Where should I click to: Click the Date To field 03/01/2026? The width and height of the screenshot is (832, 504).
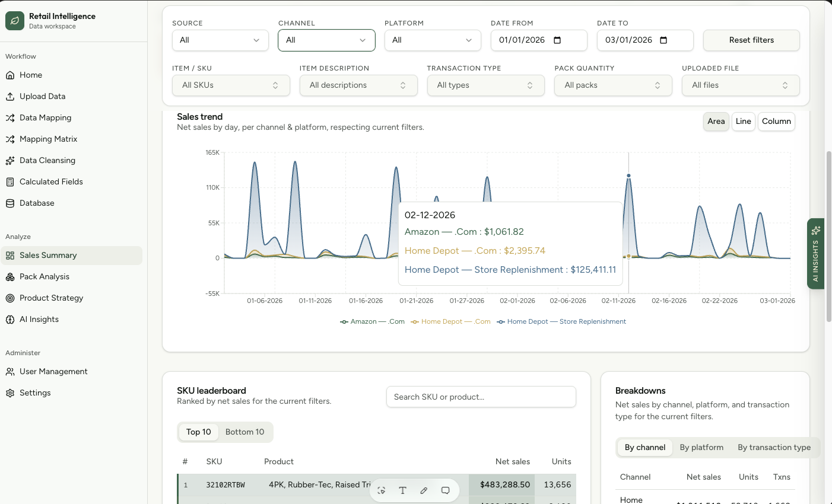645,40
